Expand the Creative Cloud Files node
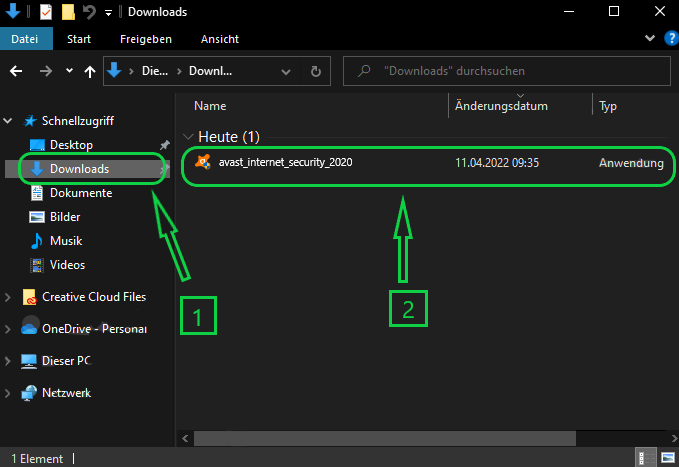Image resolution: width=679 pixels, height=467 pixels. click(x=7, y=297)
